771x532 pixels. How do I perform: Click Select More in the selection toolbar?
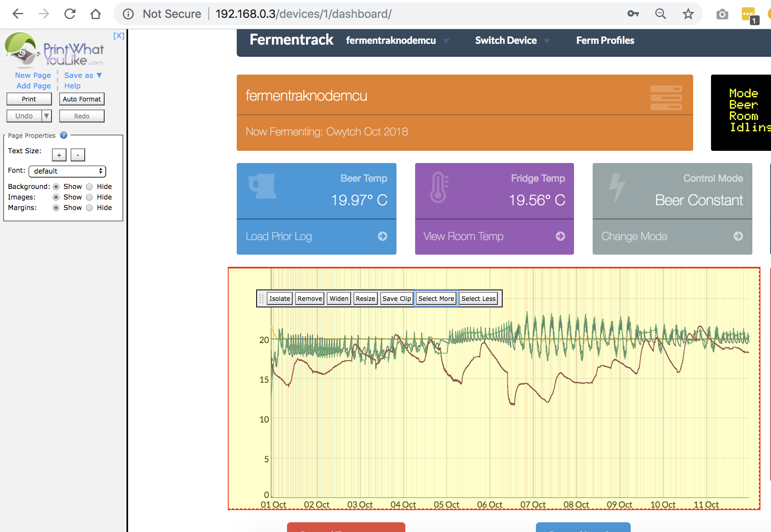click(436, 298)
